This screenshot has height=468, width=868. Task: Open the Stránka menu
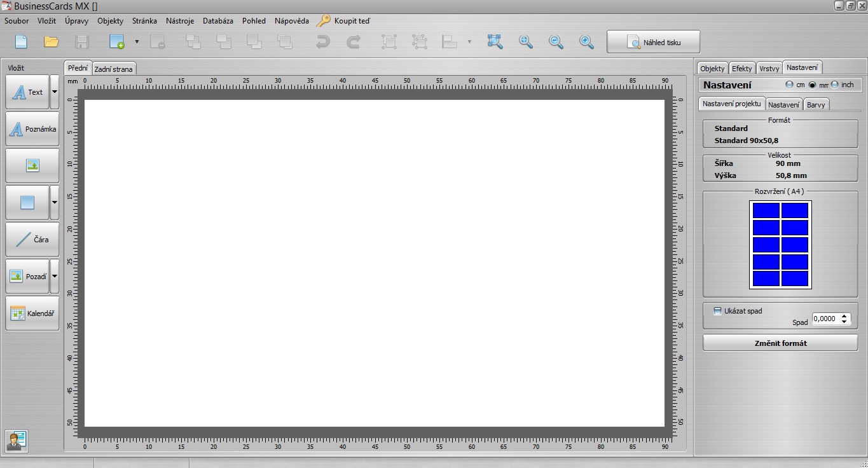[144, 21]
